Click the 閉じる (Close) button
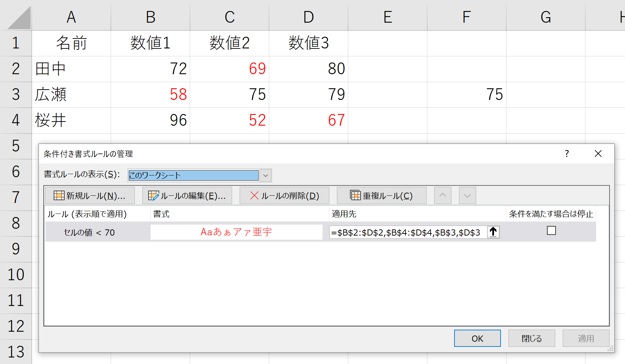 tap(531, 339)
